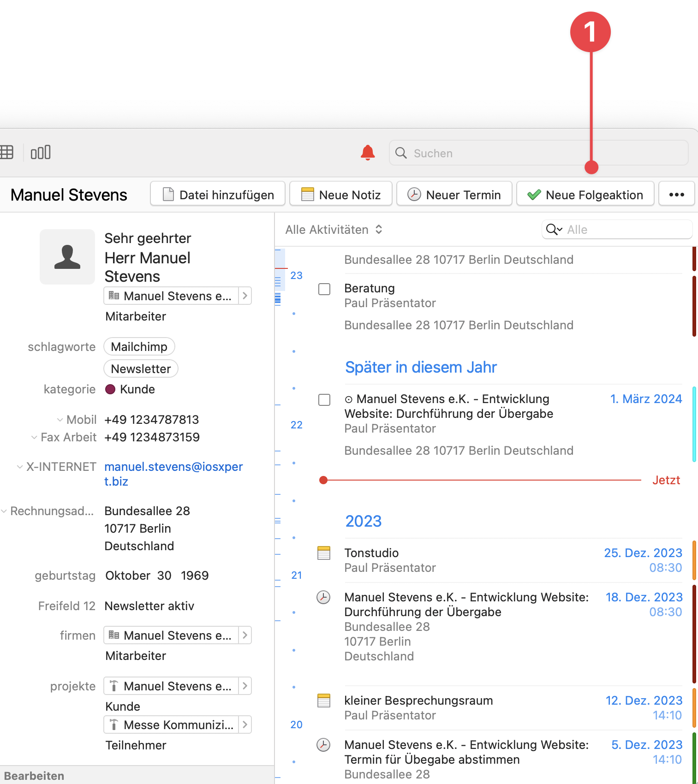This screenshot has width=698, height=784.
Task: Click the red notification bell icon
Action: pyautogui.click(x=367, y=153)
